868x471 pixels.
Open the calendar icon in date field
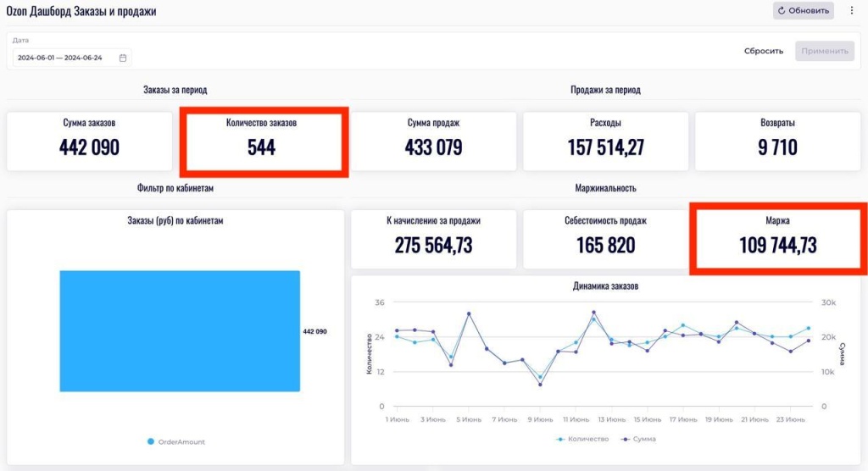(123, 58)
